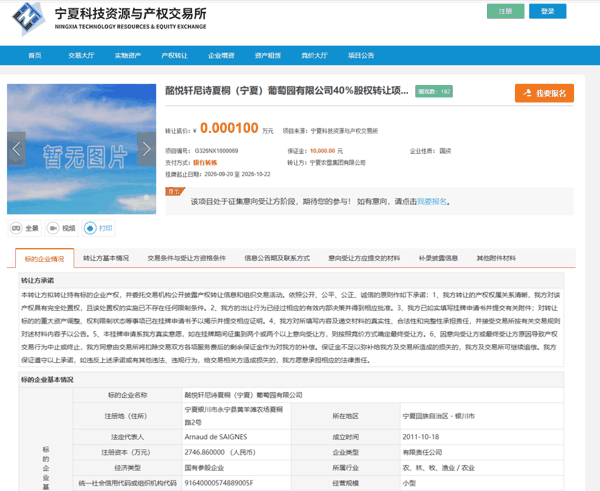Show next image with right arrow

pos(147,149)
